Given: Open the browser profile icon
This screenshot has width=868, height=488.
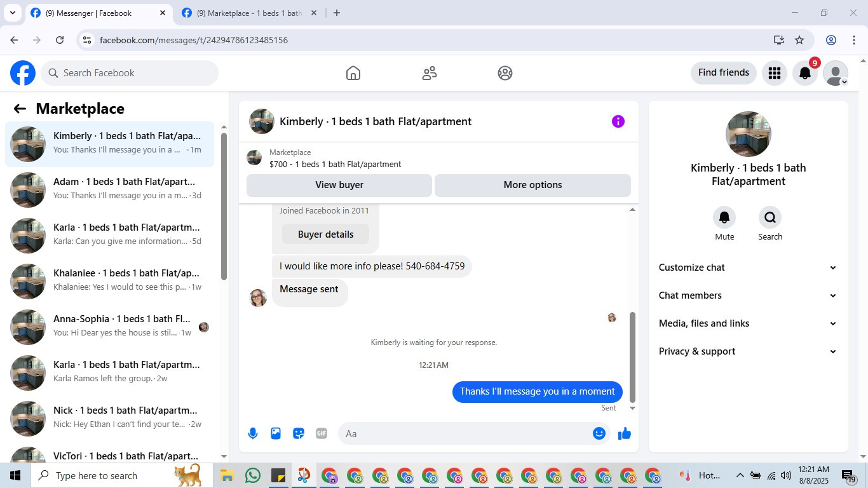Looking at the screenshot, I should click(831, 40).
